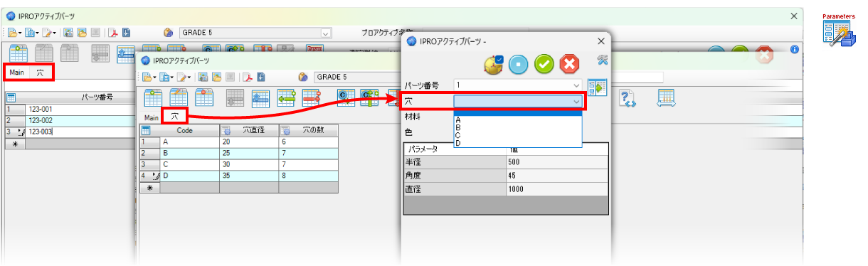Screen dimensions: 868x266
Task: Click the globe icon beside back window GRADE 5
Action: click(169, 33)
